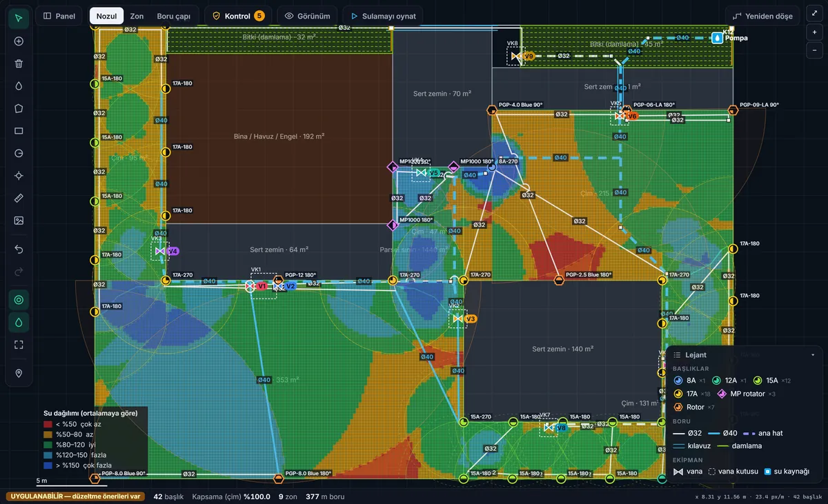Toggle the Panel sidebar
828x504 pixels.
[x=59, y=16]
